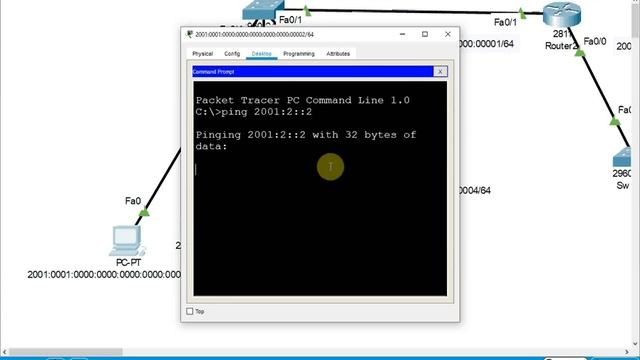Image resolution: width=640 pixels, height=360 pixels.
Task: Click the PC-PT label
Action: [x=128, y=262]
